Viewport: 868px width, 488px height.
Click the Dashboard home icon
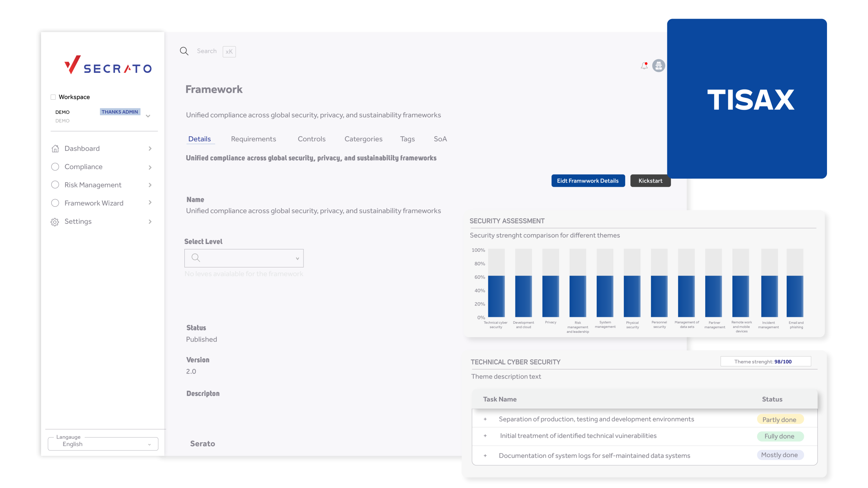(55, 149)
